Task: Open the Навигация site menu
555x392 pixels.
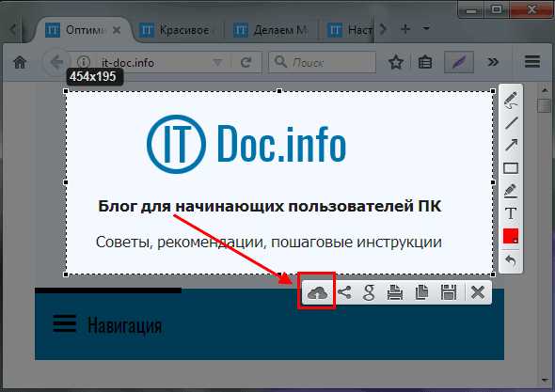Action: 107,324
